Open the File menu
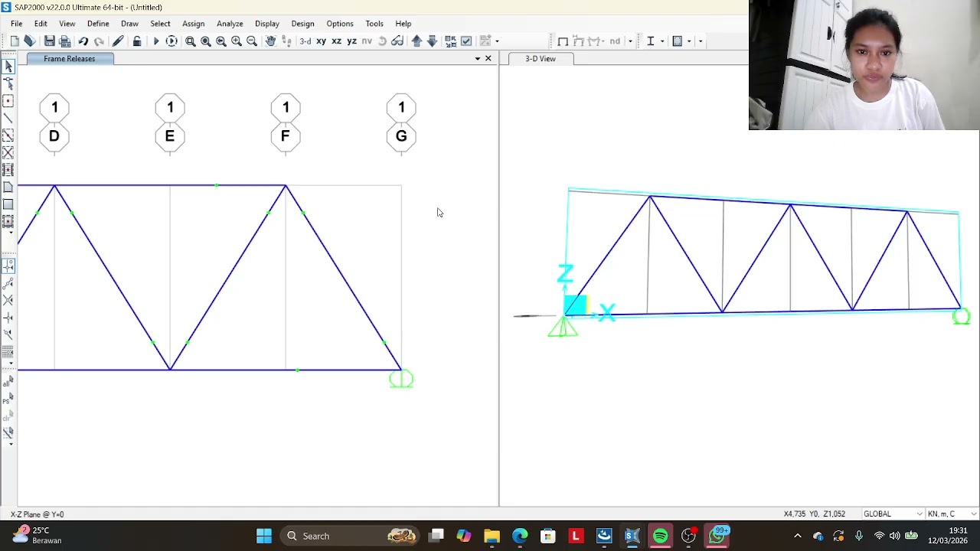This screenshot has width=980, height=551. point(16,24)
